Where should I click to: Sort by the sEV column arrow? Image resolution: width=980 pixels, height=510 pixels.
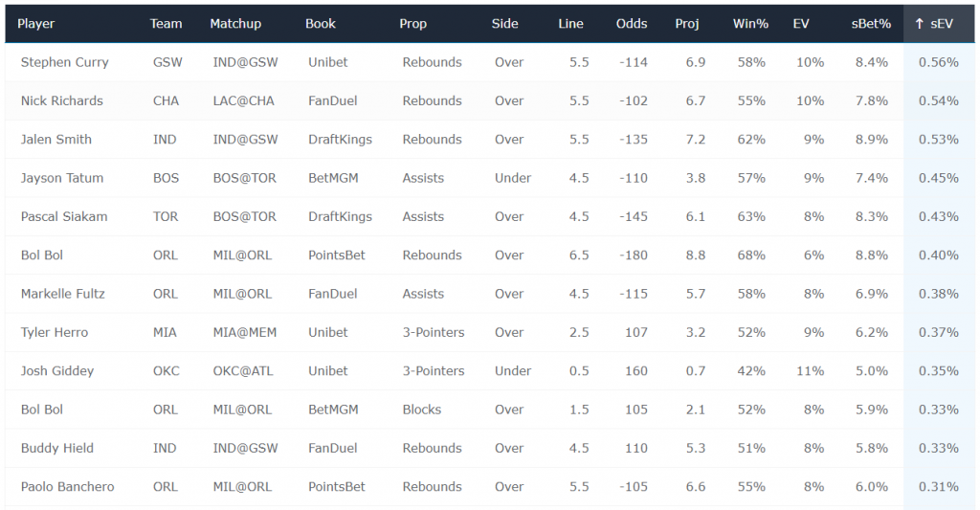919,24
